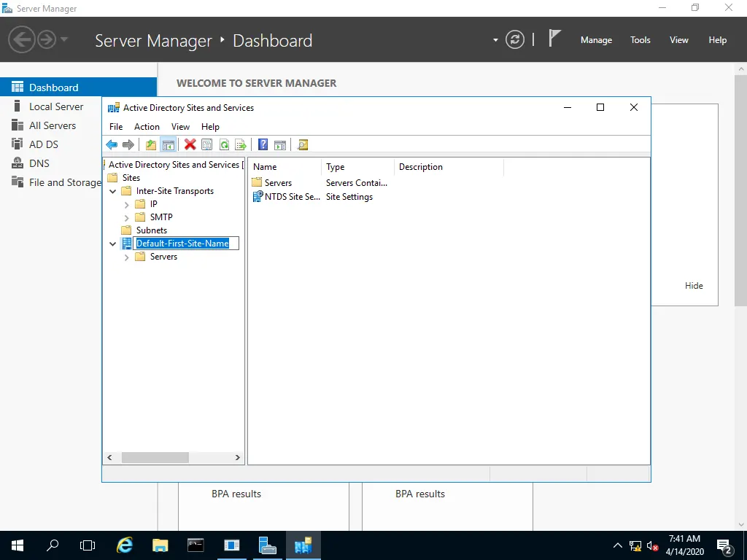Open Help menu in Sites and Services
The image size is (747, 560).
pyautogui.click(x=210, y=127)
